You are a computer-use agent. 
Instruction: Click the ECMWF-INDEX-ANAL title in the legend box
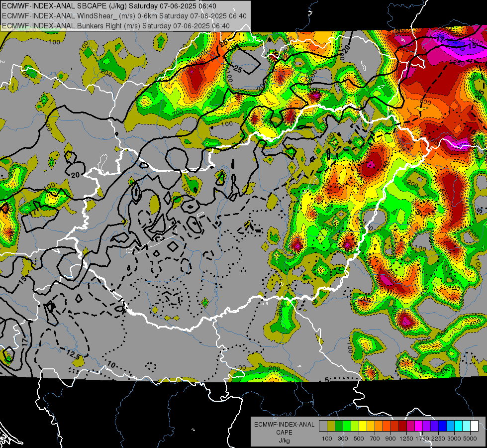tap(284, 425)
